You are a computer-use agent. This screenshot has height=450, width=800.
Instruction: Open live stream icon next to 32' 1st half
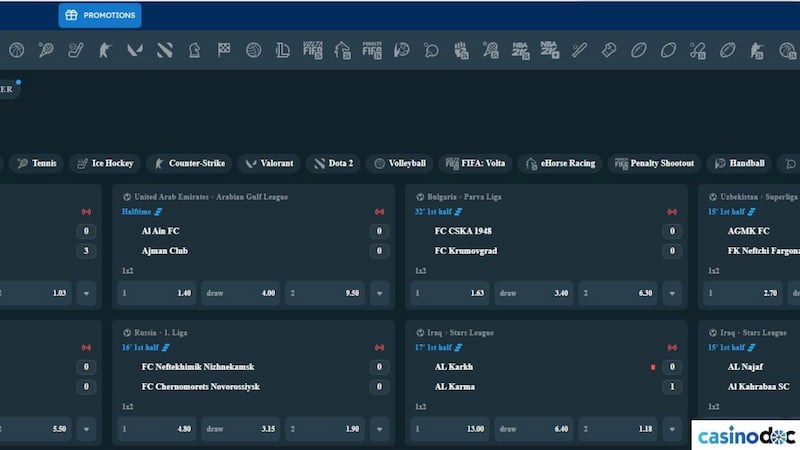[458, 212]
